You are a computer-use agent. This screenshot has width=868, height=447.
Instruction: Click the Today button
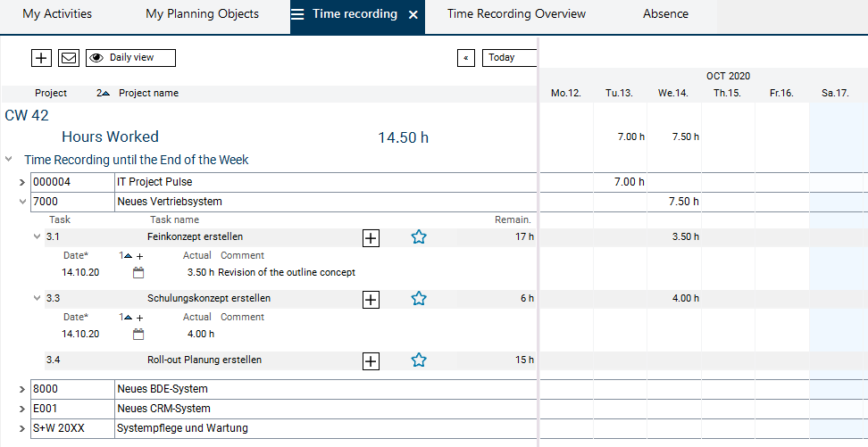click(x=509, y=58)
